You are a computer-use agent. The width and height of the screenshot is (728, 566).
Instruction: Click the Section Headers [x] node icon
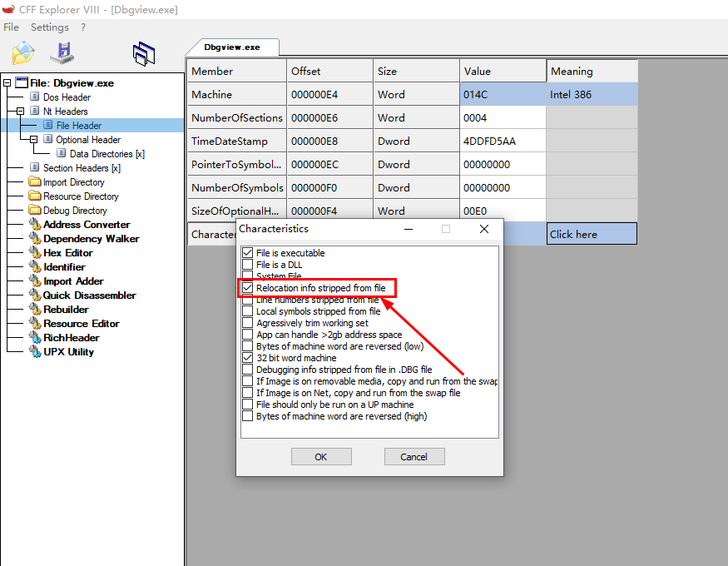[34, 167]
